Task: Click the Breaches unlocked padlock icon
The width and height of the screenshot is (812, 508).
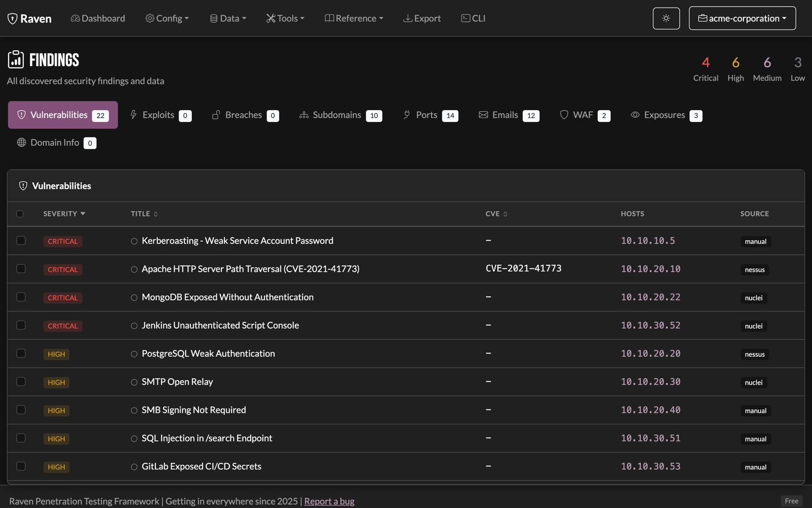Action: 216,115
